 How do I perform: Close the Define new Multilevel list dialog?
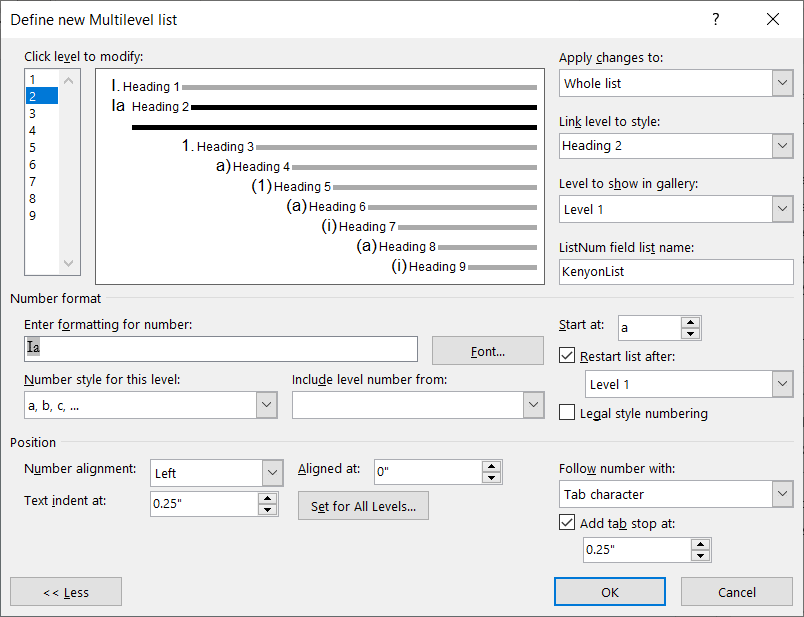(x=773, y=19)
